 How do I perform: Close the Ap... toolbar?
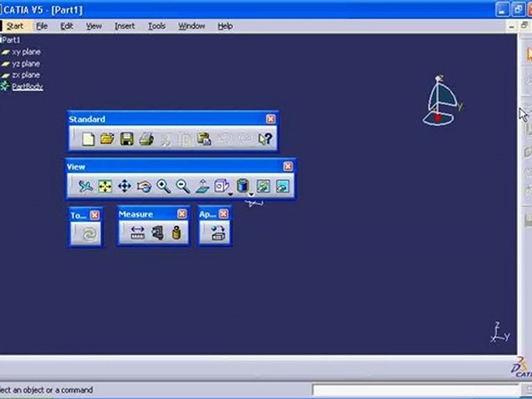tap(223, 214)
